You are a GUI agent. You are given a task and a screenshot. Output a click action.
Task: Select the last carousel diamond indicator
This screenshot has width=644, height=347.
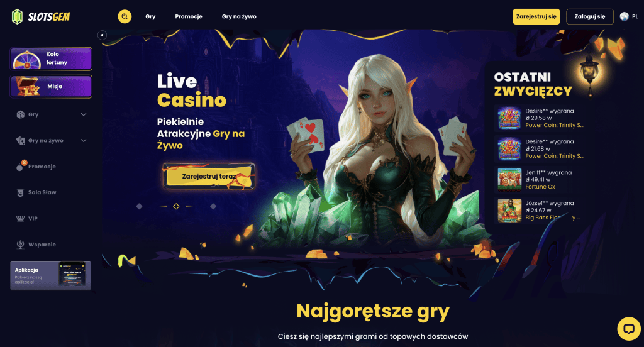pos(213,206)
